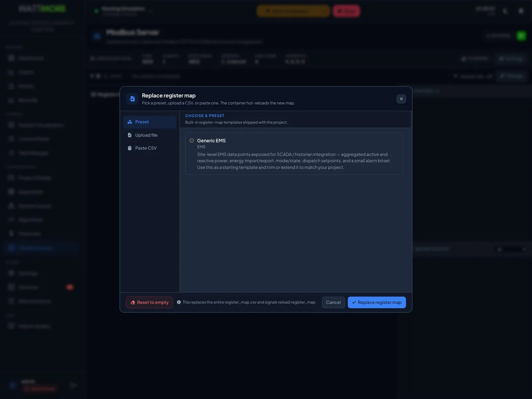Click the checkmark icon in Replace register map

pos(354,302)
